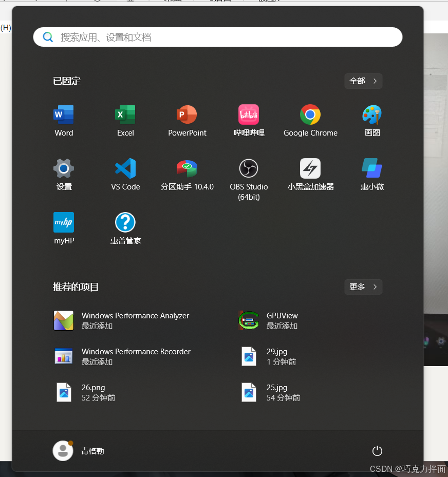Expand all apps with 全部 button
The image size is (448, 477).
coord(363,81)
